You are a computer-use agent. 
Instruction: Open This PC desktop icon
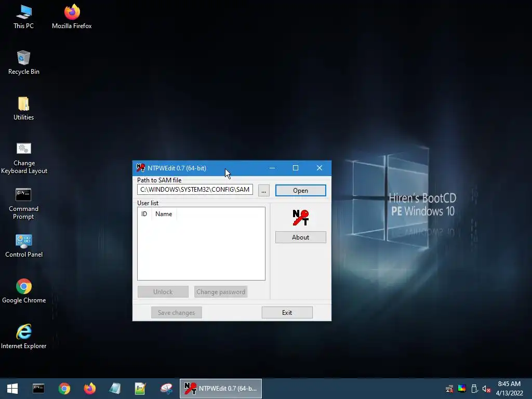(x=23, y=17)
